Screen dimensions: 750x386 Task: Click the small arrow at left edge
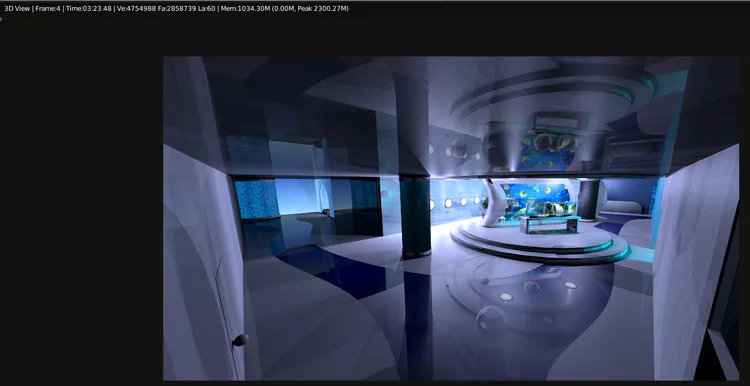1,20
